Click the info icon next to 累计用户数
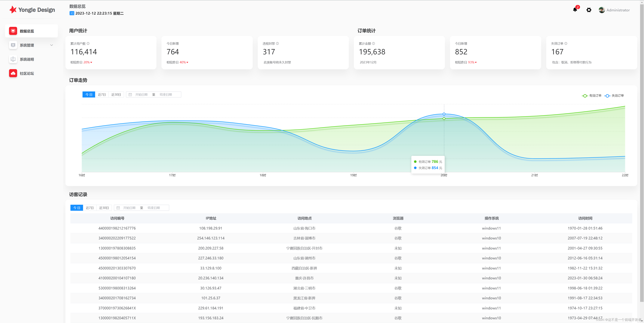 click(x=88, y=43)
